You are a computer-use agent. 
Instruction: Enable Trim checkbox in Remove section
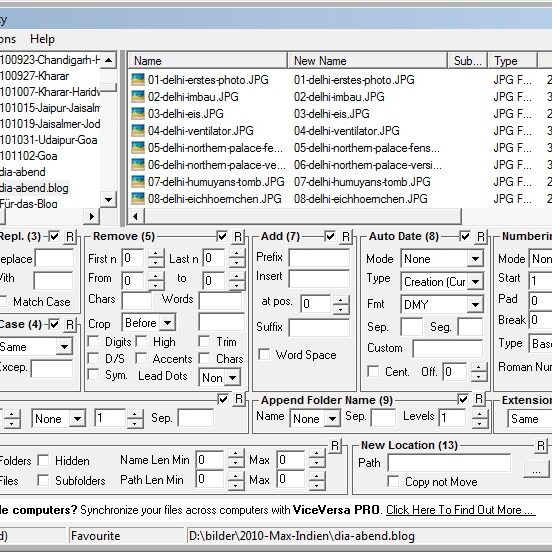[x=204, y=341]
